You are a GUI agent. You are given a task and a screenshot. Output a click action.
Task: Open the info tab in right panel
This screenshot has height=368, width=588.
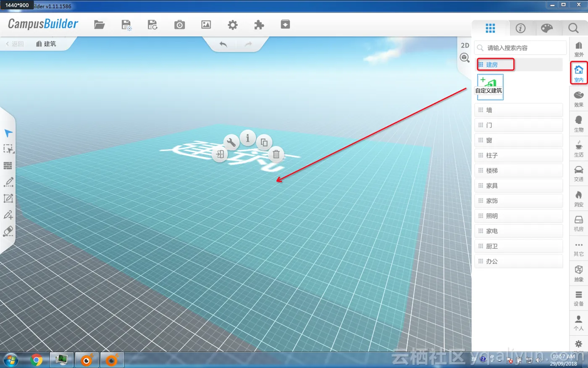coord(520,28)
